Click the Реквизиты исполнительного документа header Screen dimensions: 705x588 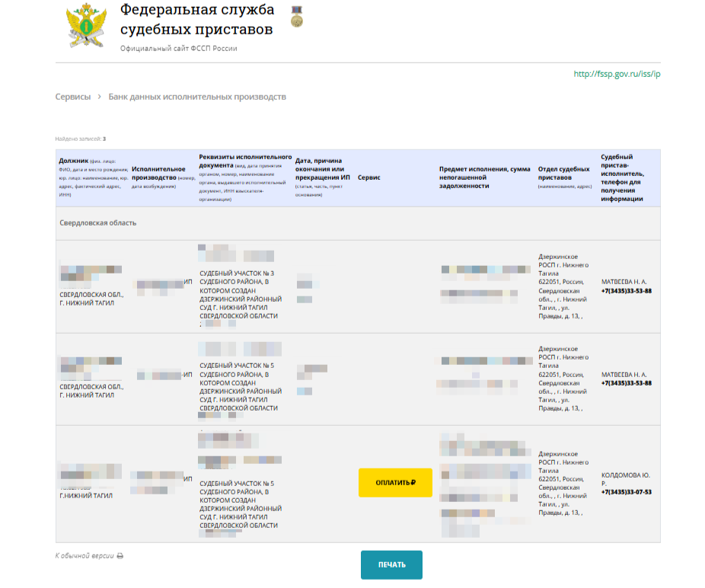click(245, 177)
